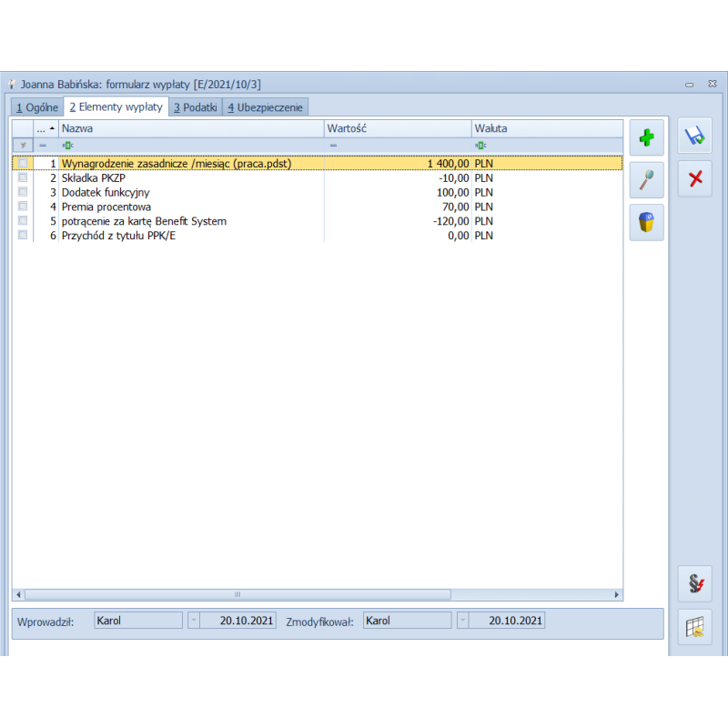This screenshot has width=728, height=728.
Task: Check the box beside Dodatek funkcyjny
Action: click(23, 192)
